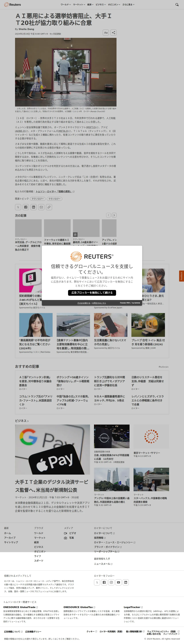
Task: Expand the 経済 menu
Action: tap(90, 4)
